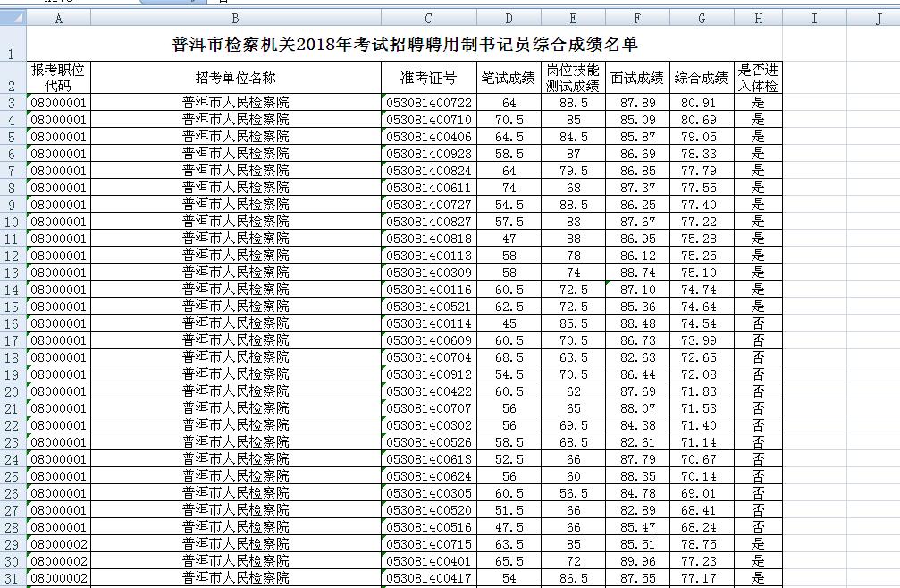Select the 面试成绩 header cell
900x588 pixels.
[637, 78]
